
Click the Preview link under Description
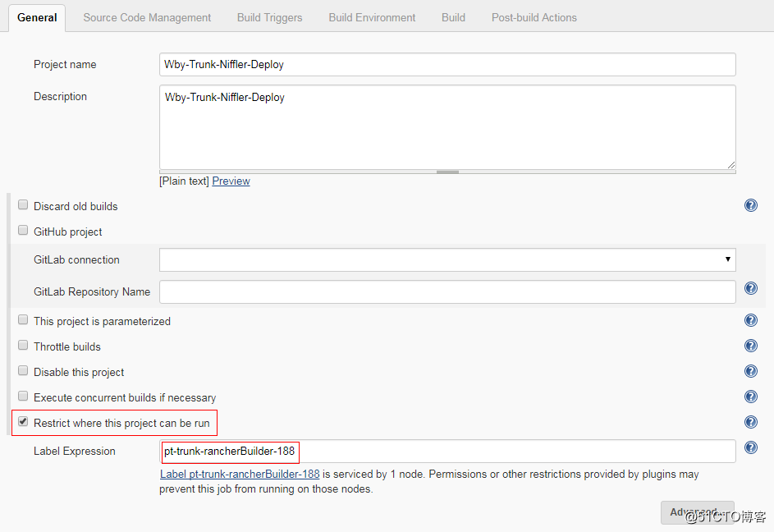pos(231,181)
